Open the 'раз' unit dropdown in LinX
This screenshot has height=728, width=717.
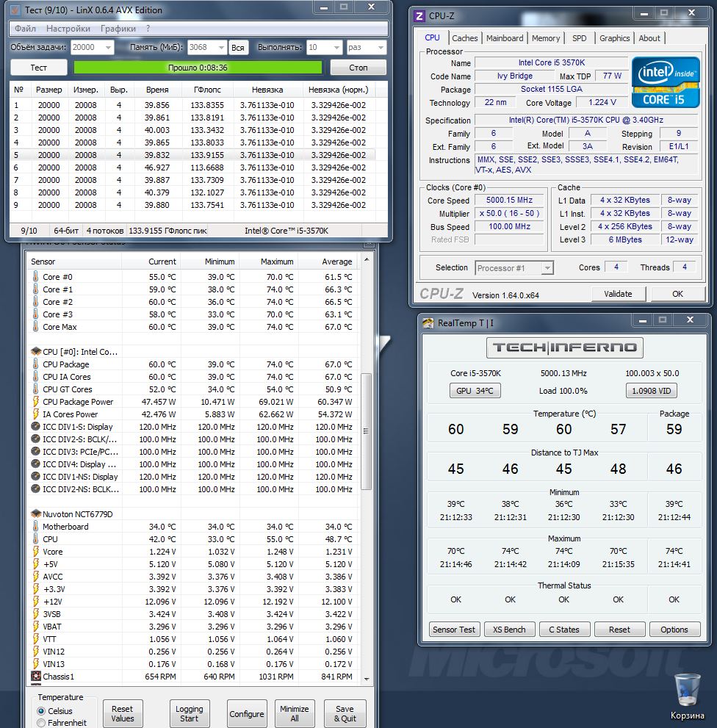(x=381, y=47)
